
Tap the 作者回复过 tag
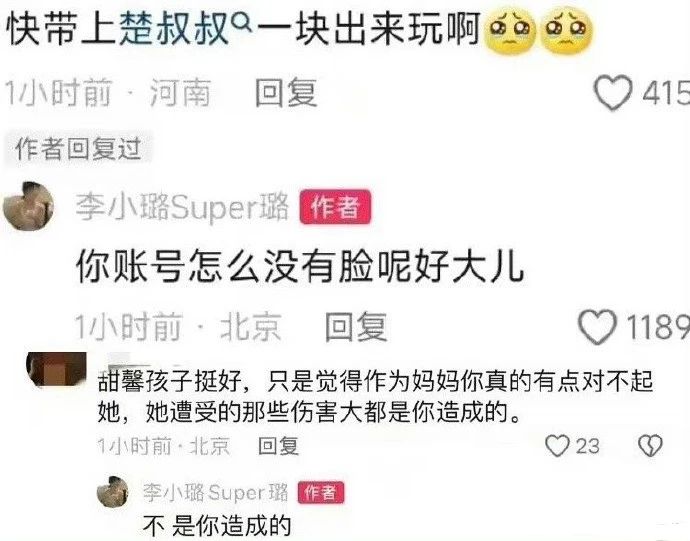click(x=78, y=148)
